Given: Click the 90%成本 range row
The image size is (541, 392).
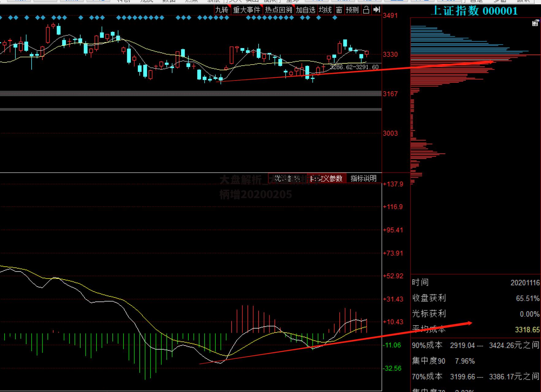Looking at the screenshot, I should coord(475,345).
